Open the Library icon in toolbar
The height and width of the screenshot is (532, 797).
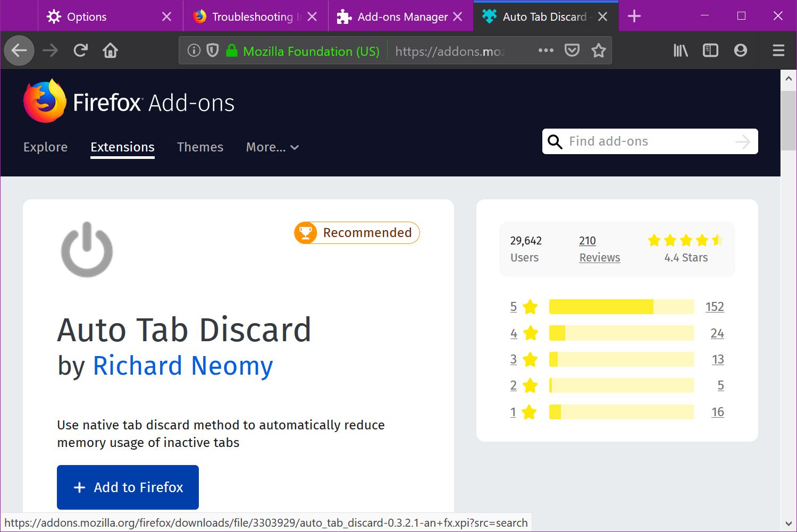coord(681,50)
